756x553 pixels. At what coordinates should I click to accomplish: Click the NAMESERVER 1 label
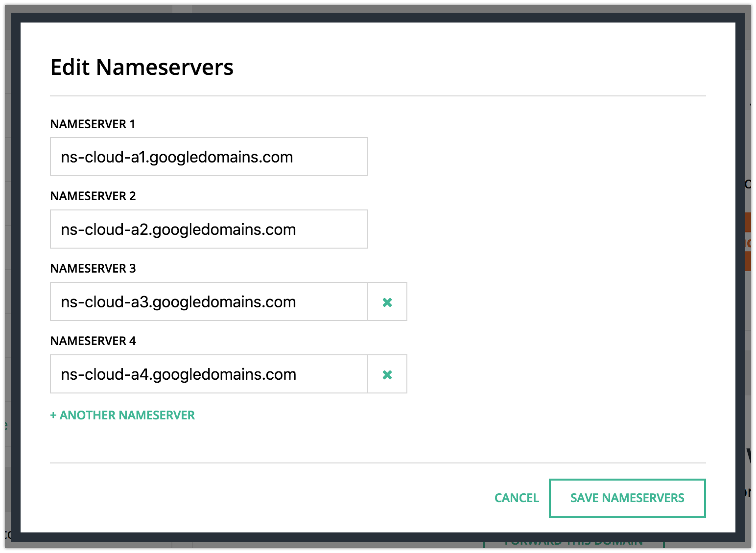93,124
